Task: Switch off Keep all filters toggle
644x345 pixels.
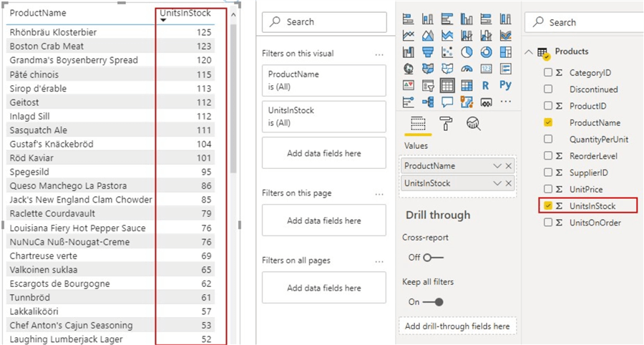Action: coord(433,302)
